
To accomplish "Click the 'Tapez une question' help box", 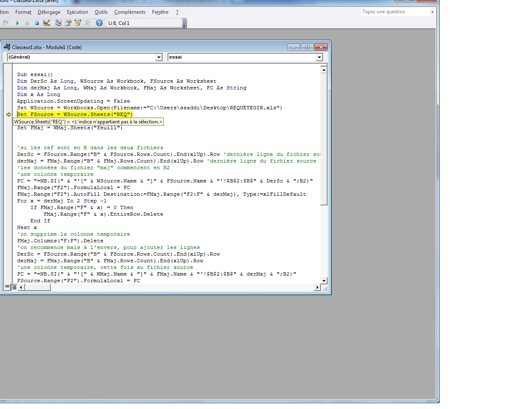I will click(x=395, y=12).
